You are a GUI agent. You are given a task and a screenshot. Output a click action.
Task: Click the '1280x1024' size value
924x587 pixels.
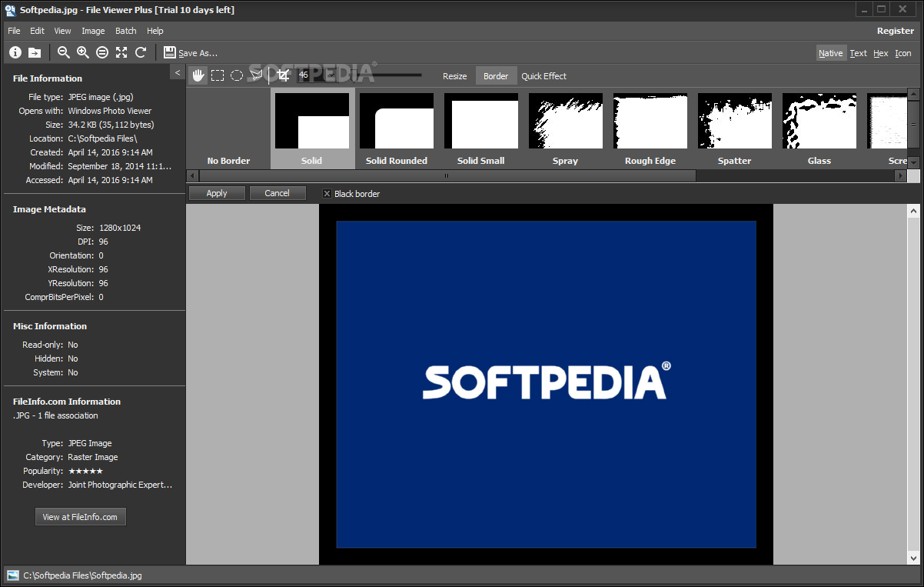pos(120,228)
